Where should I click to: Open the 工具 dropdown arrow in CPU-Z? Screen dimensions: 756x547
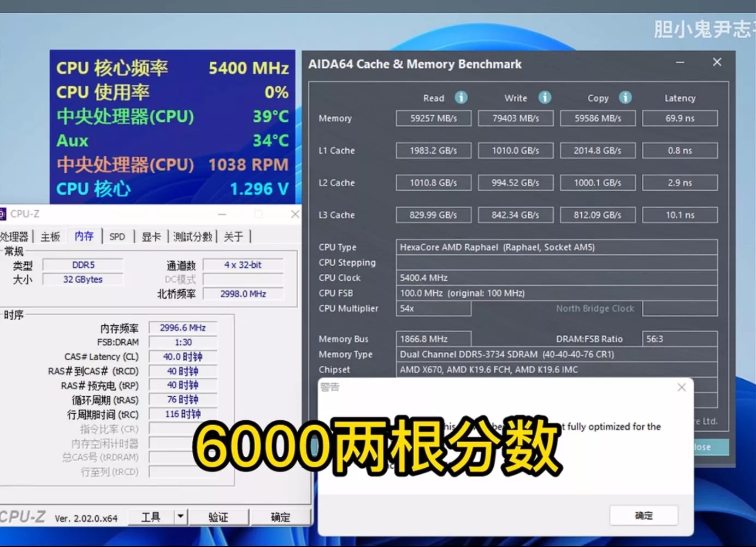[181, 516]
